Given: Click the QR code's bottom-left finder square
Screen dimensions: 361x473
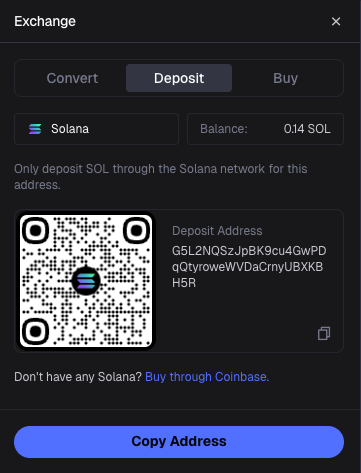Looking at the screenshot, I should point(35,331).
